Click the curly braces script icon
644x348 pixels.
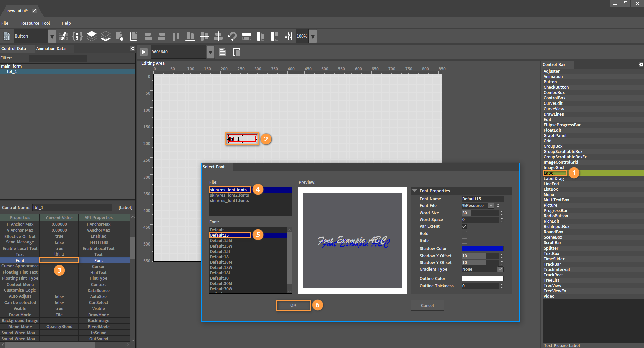pyautogui.click(x=77, y=36)
